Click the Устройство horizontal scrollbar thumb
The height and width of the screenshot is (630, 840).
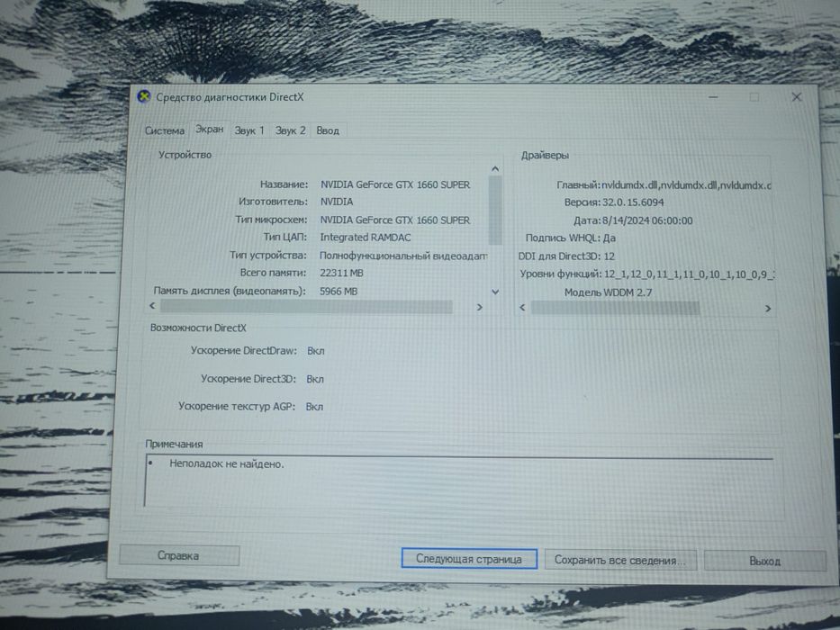[x=306, y=306]
